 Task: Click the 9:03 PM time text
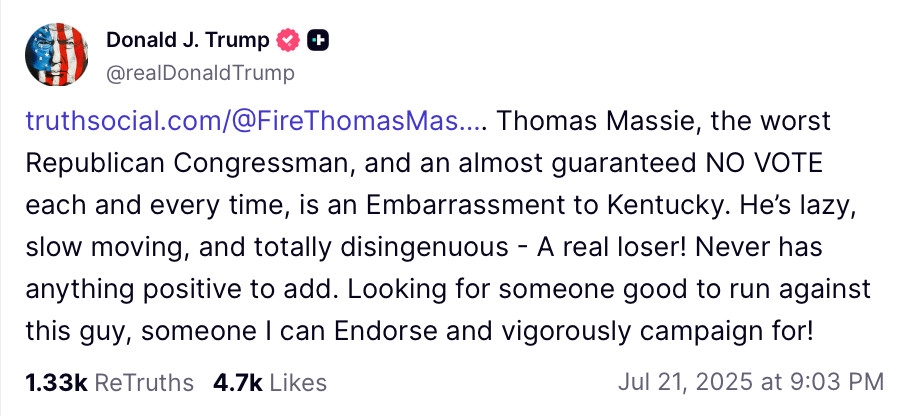(x=837, y=382)
